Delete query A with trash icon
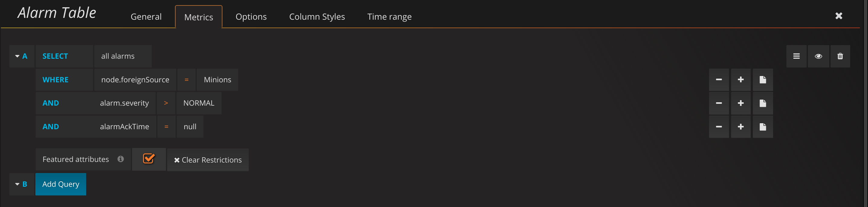The height and width of the screenshot is (207, 868). (840, 56)
